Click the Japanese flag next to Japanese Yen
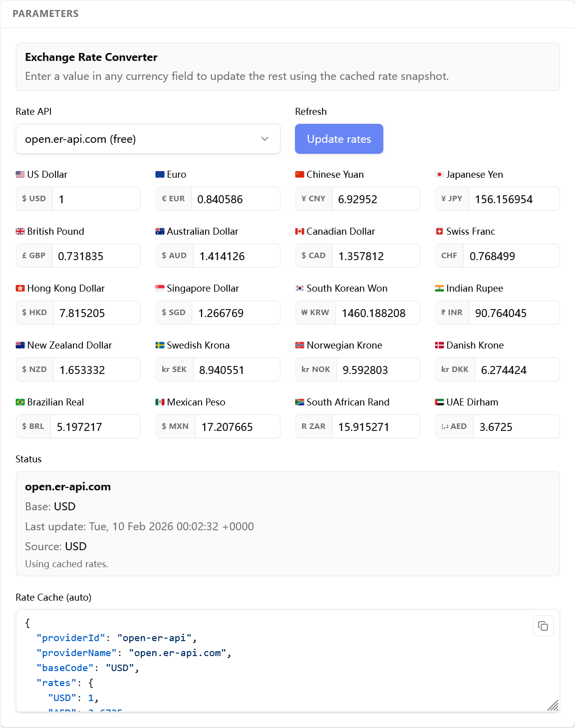 [x=439, y=174]
